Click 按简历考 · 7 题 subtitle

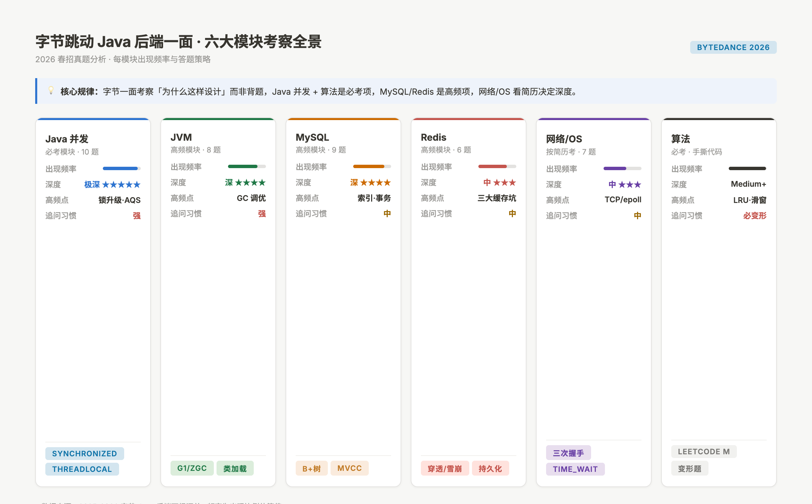pos(571,152)
